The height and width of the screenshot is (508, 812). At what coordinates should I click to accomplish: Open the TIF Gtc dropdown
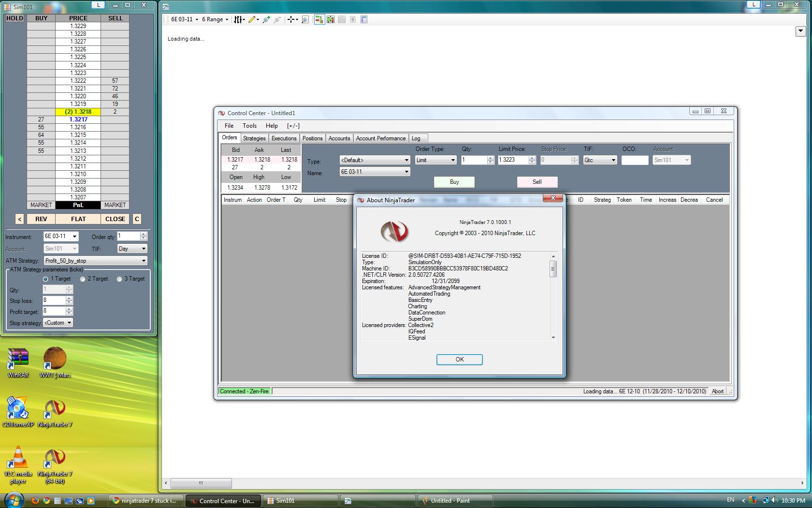coord(613,160)
